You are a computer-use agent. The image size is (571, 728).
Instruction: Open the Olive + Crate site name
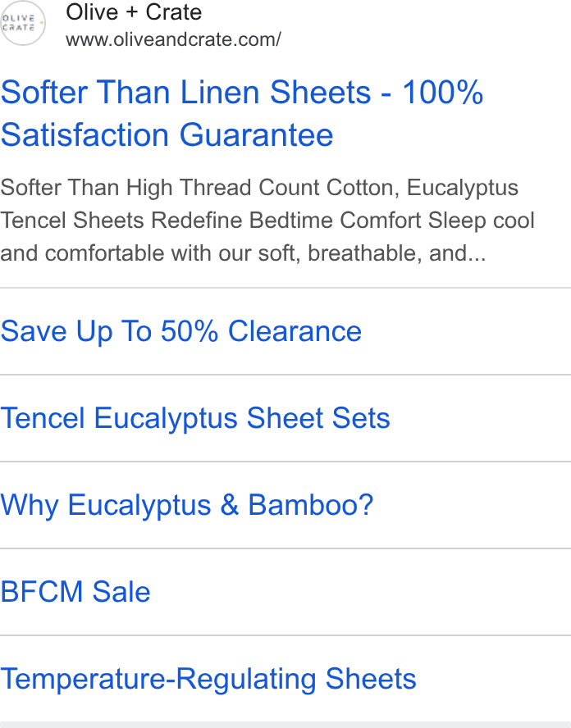click(x=134, y=12)
